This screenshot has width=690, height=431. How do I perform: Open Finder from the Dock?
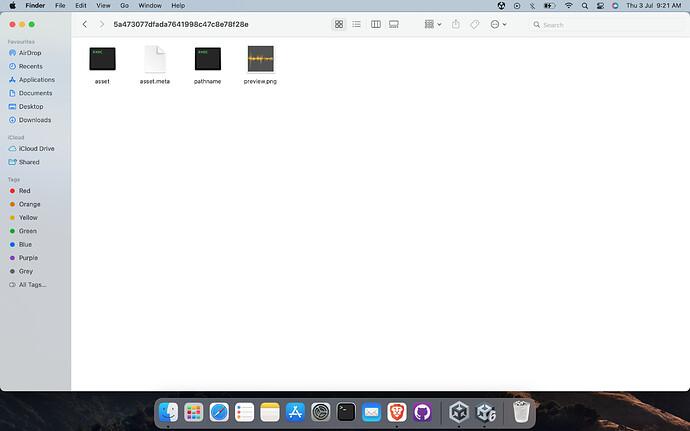(168, 413)
